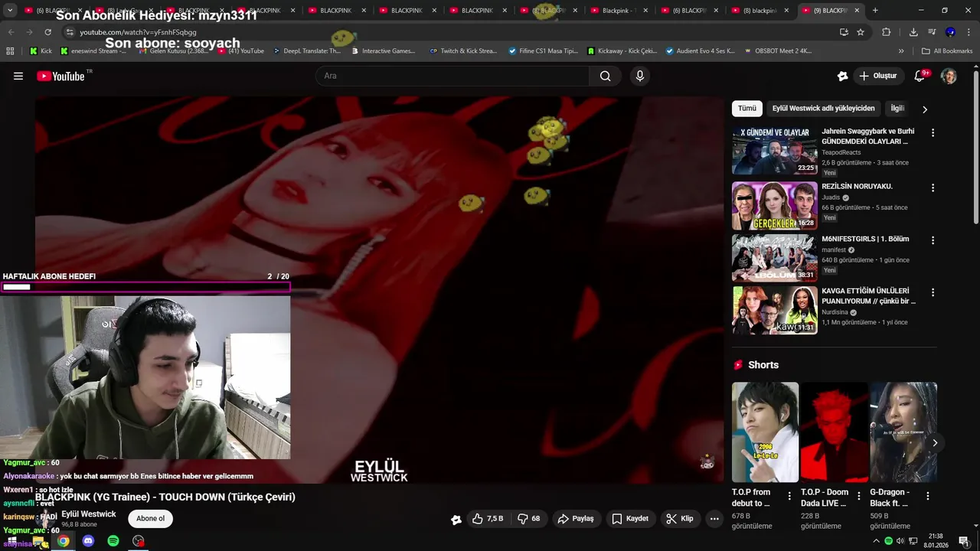980x551 pixels.
Task: Open options for G-Dragon Black Short
Action: click(927, 496)
